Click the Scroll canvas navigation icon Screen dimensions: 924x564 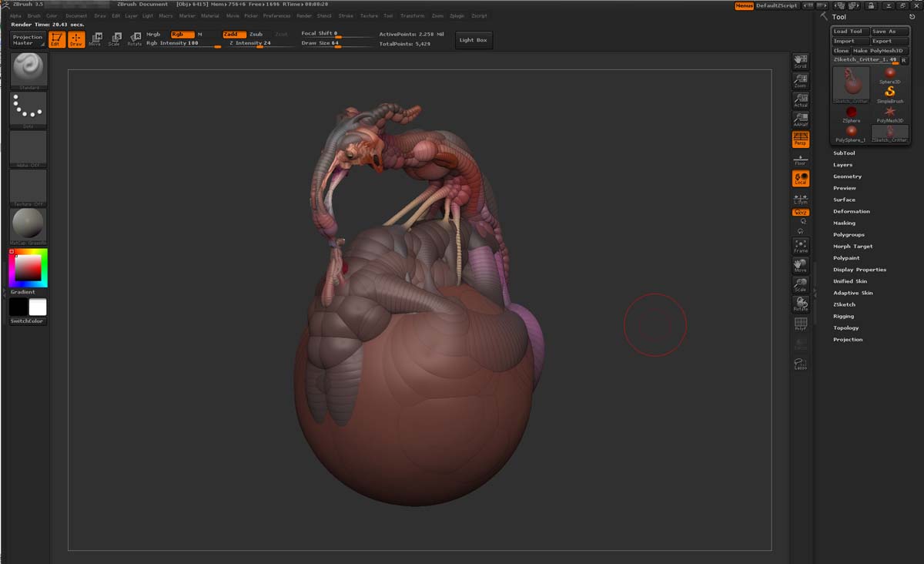point(801,61)
